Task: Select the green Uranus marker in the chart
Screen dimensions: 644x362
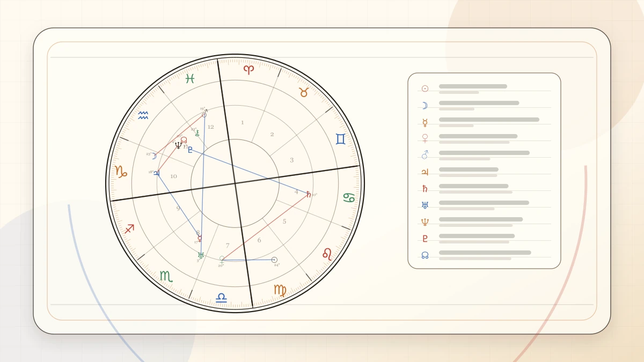Action: [x=201, y=255]
